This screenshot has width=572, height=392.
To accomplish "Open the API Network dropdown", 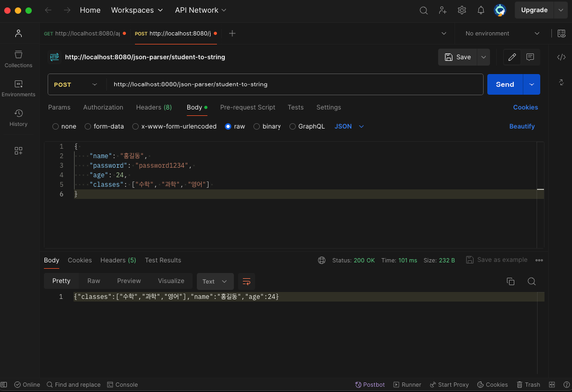I will pos(201,10).
